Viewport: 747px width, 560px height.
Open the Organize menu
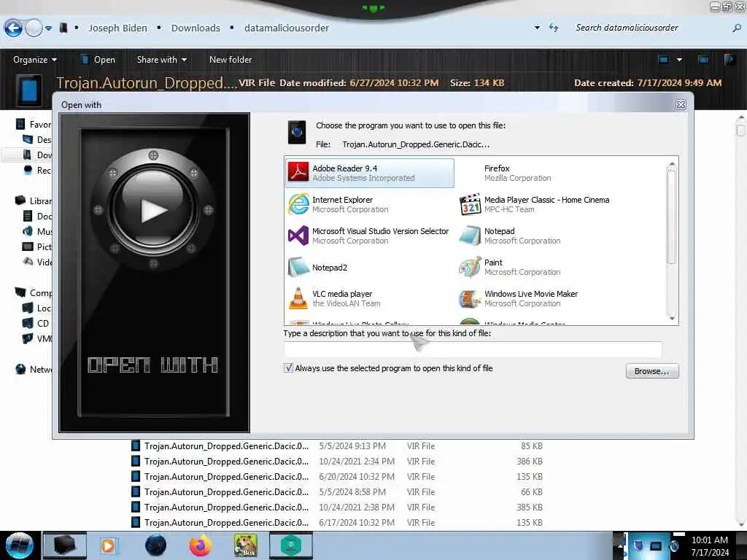point(35,60)
